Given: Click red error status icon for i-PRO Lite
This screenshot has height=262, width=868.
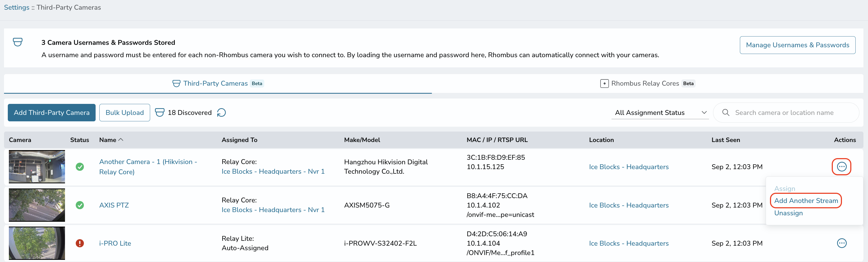Looking at the screenshot, I should [80, 243].
